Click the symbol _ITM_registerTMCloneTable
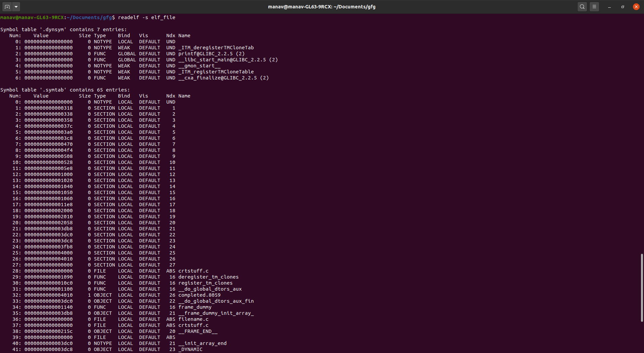 point(216,72)
